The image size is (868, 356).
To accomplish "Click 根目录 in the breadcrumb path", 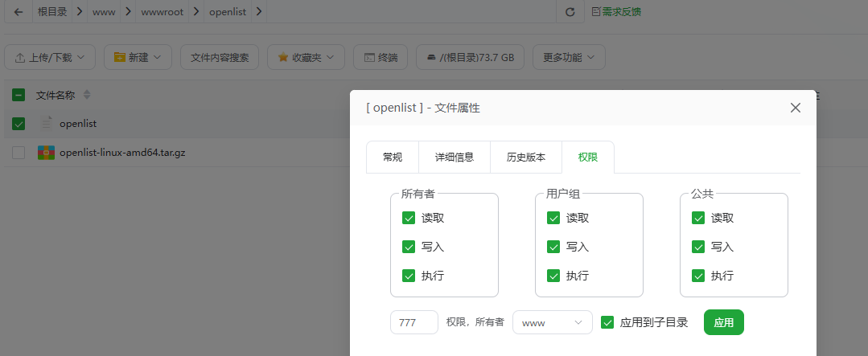I will tap(52, 11).
